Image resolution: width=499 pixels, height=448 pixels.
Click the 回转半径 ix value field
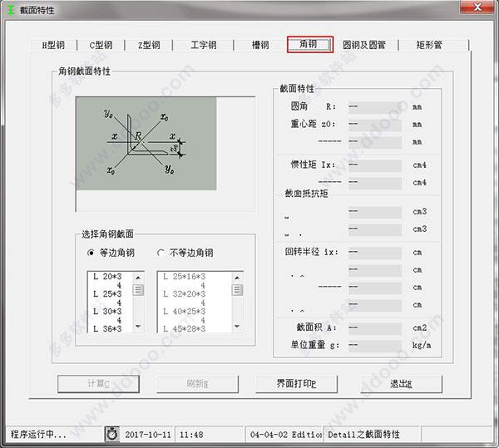point(375,253)
